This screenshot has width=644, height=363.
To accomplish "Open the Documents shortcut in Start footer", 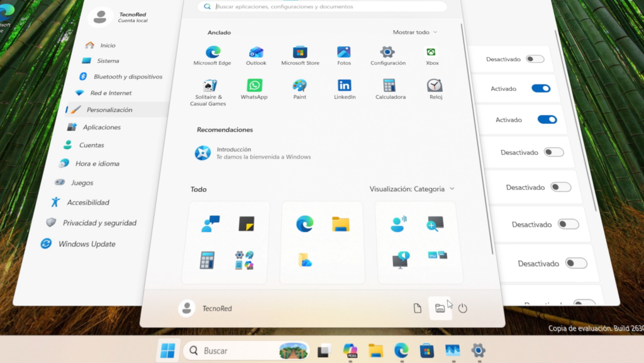I will (418, 308).
